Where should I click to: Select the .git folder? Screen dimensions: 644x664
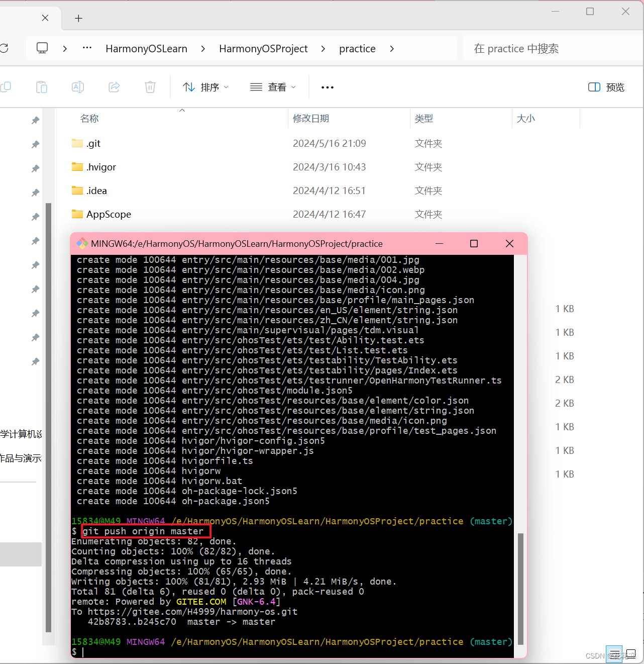click(93, 143)
